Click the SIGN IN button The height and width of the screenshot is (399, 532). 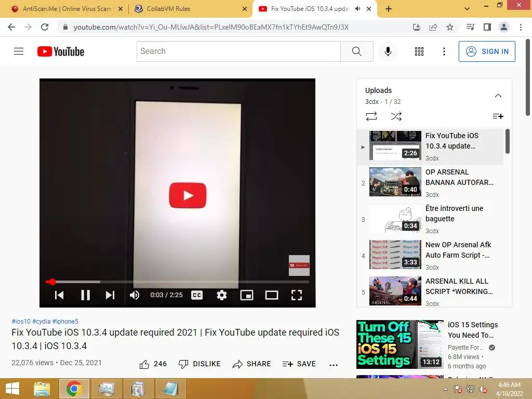486,51
